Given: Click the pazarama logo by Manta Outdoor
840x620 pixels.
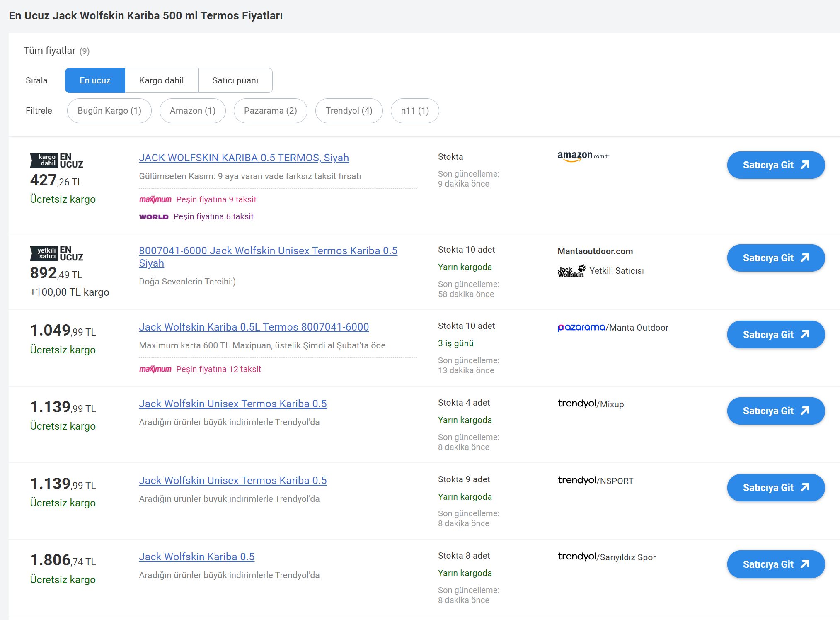Looking at the screenshot, I should [x=581, y=328].
